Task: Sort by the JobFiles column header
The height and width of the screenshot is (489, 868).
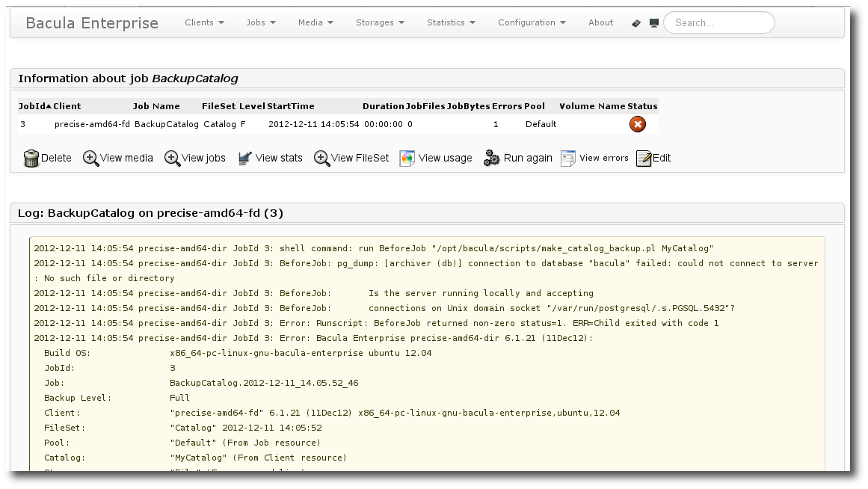Action: 425,106
